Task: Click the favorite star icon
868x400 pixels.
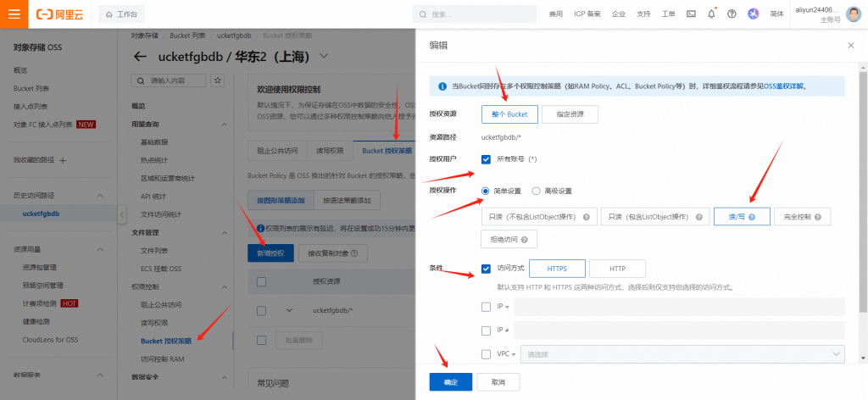Action: pyautogui.click(x=218, y=81)
